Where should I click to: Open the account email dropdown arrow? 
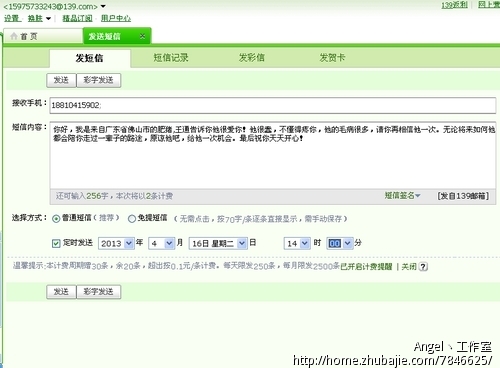click(103, 6)
